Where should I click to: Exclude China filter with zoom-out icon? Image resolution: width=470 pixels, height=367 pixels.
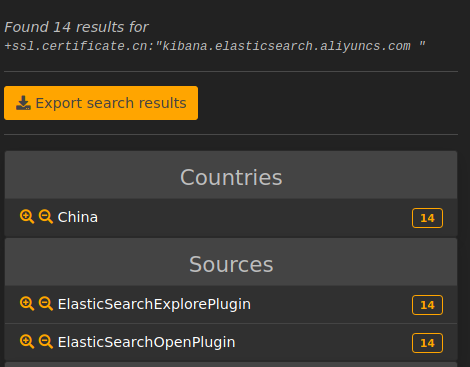tap(46, 217)
